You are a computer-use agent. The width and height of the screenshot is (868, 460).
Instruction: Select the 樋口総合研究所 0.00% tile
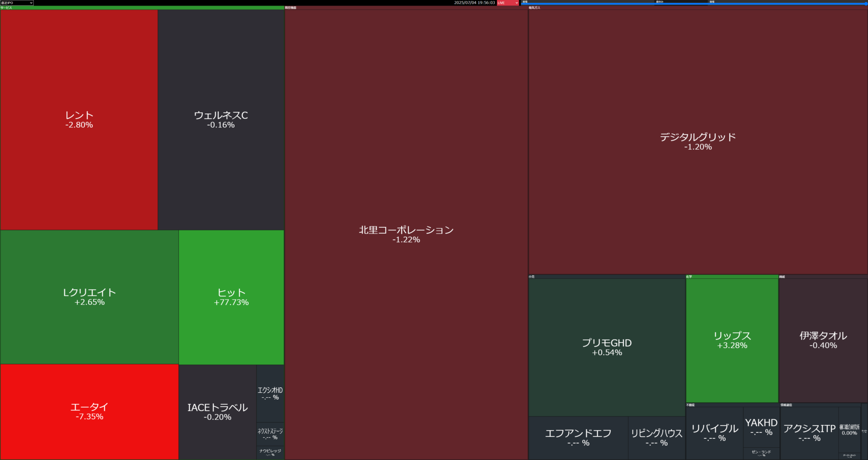pyautogui.click(x=849, y=430)
